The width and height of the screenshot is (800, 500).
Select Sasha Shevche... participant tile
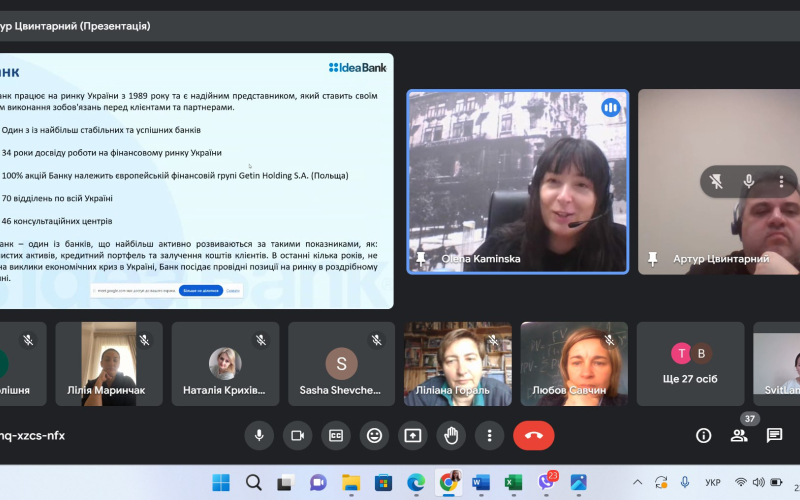click(x=341, y=364)
